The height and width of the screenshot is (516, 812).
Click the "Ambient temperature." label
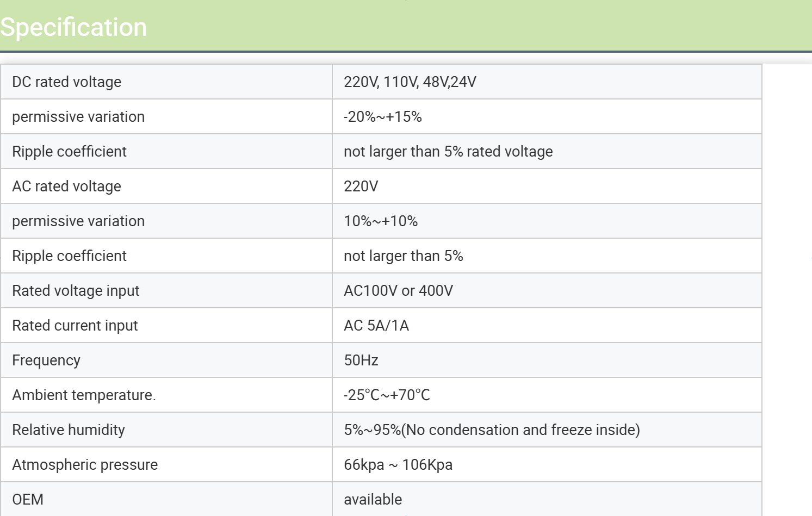tap(84, 395)
